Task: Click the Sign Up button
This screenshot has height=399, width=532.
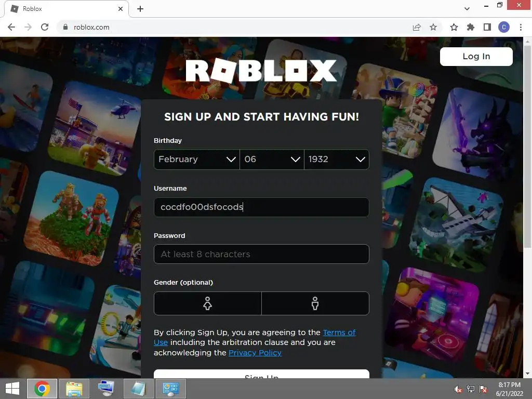Action: tap(261, 374)
